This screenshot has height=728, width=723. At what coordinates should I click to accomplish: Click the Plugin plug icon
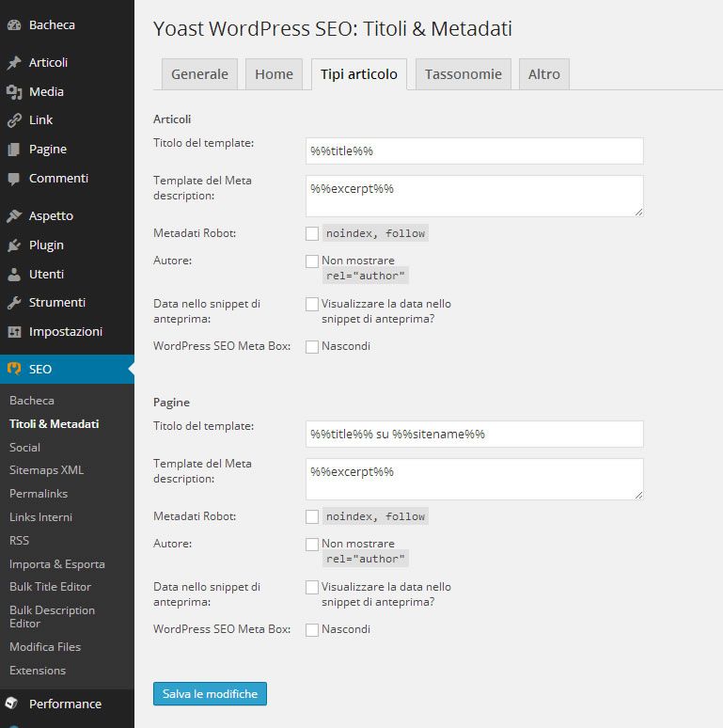coord(14,245)
